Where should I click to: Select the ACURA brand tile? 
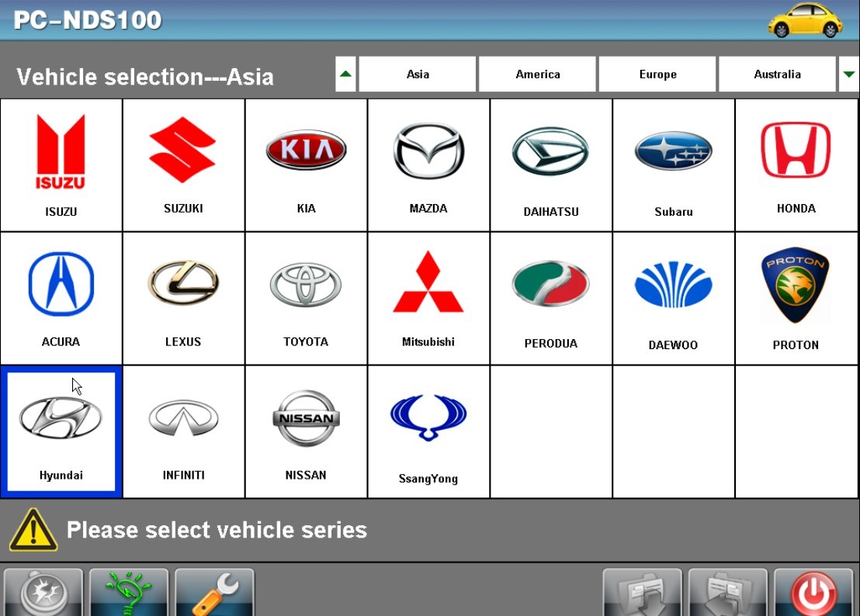pos(61,299)
